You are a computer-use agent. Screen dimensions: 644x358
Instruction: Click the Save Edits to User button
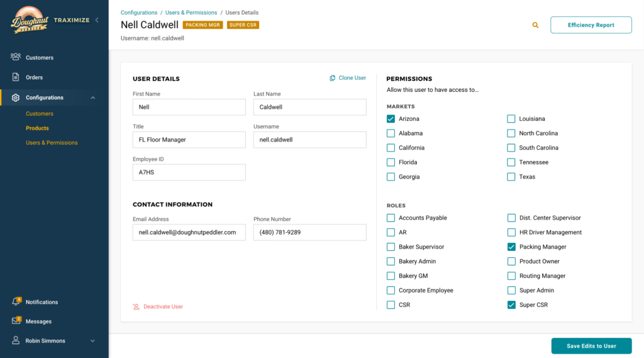(591, 346)
